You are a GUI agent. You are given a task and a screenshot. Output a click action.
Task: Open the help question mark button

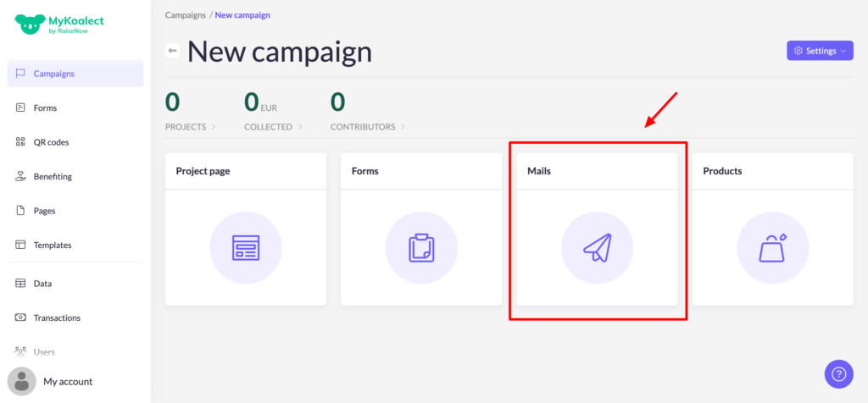(x=838, y=373)
